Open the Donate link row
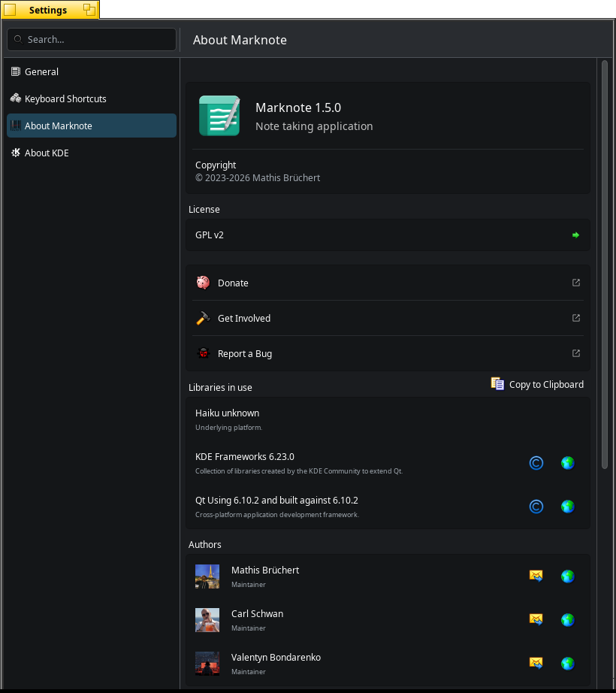616x693 pixels. [x=376, y=283]
